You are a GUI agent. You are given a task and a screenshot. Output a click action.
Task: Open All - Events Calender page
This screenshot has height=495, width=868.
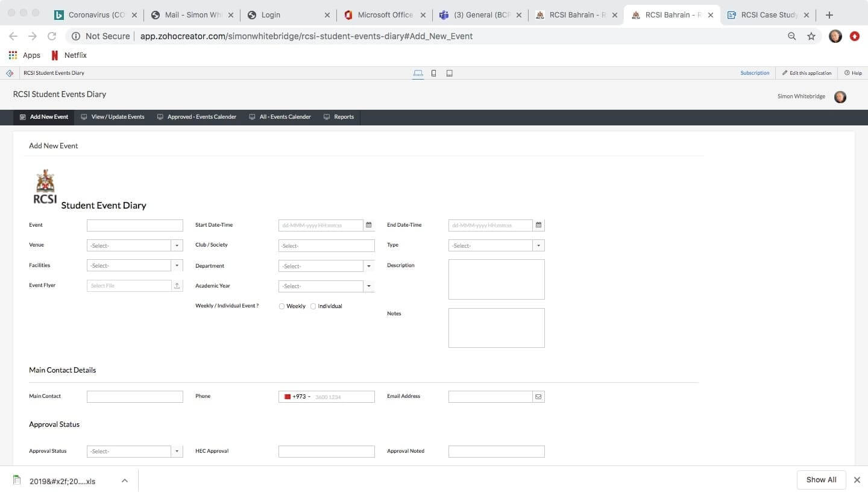click(280, 117)
